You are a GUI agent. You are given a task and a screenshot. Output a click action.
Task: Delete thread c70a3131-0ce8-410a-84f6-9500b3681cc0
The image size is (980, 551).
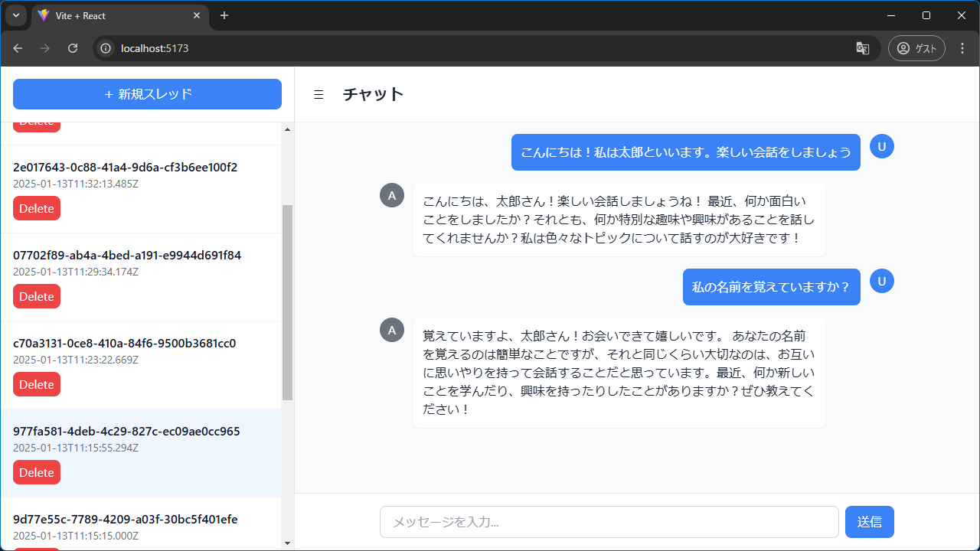tap(37, 384)
